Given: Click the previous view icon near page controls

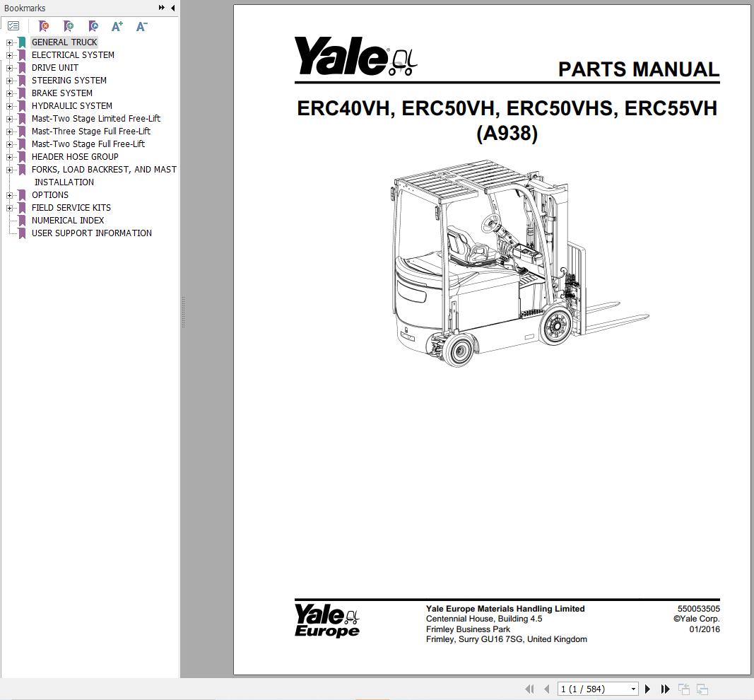Looking at the screenshot, I should coord(683,689).
